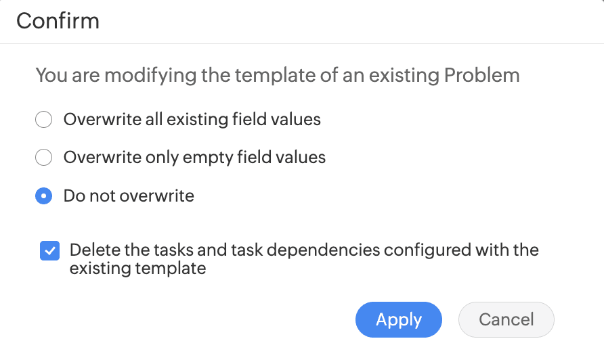The height and width of the screenshot is (364, 604).
Task: Click the 'Do not overwrite' label text
Action: [x=129, y=196]
